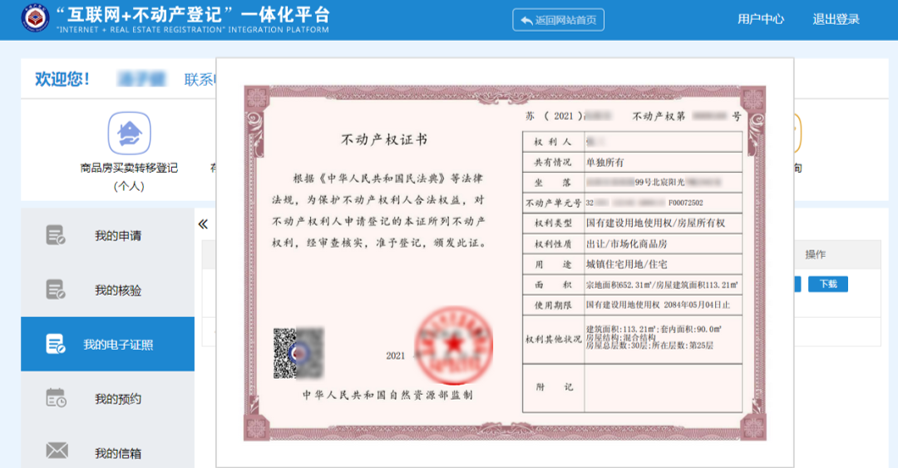The height and width of the screenshot is (468, 898).
Task: Click the 权利人 row label
Action: point(553,141)
